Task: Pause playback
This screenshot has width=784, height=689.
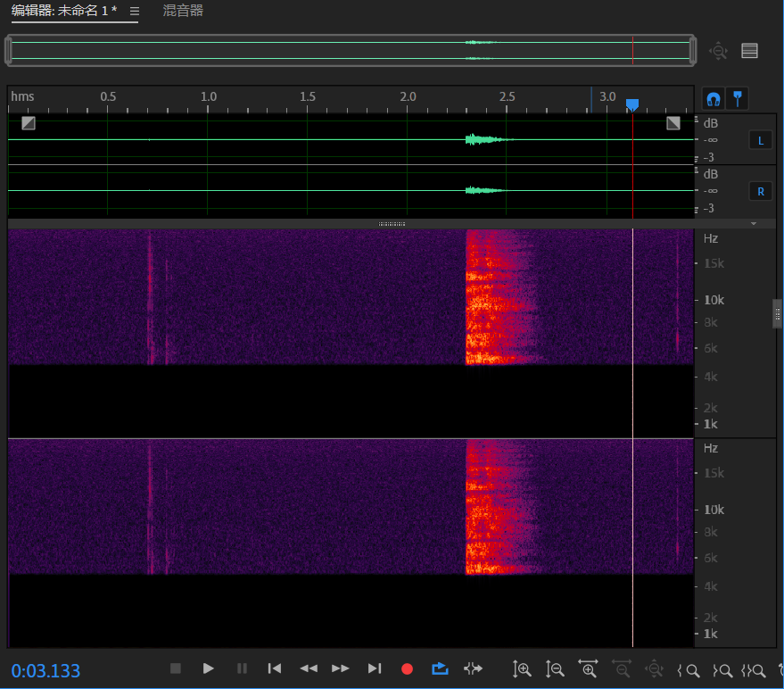Action: coord(242,668)
